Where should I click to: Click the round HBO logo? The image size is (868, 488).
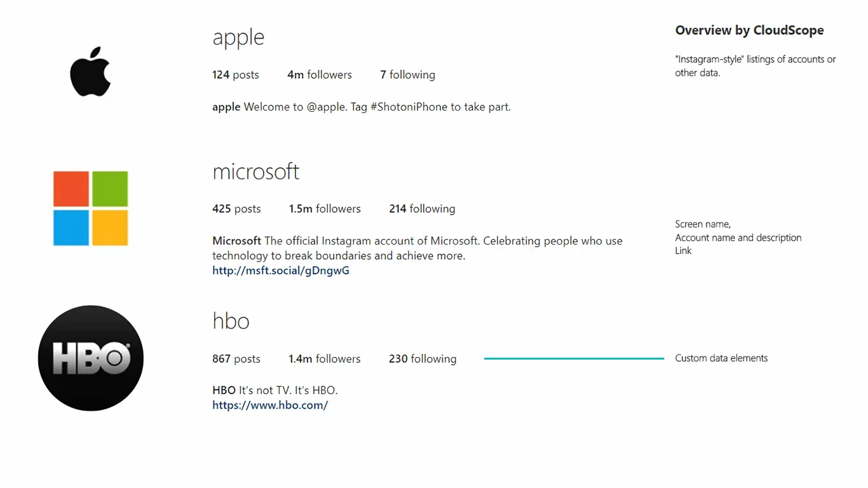[x=91, y=358]
